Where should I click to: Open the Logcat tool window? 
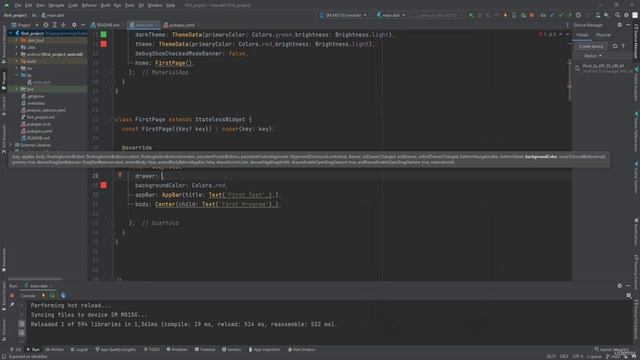[x=79, y=349]
